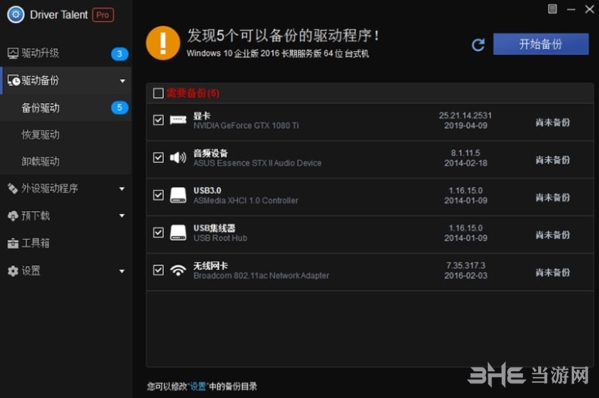Click the orange exclamation warning icon
599x398 pixels.
pyautogui.click(x=163, y=43)
